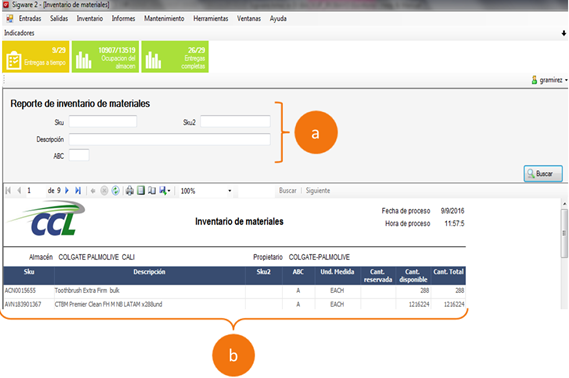Viewport: 569px width, 378px height.
Task: Open the Entradas menu
Action: (x=30, y=19)
